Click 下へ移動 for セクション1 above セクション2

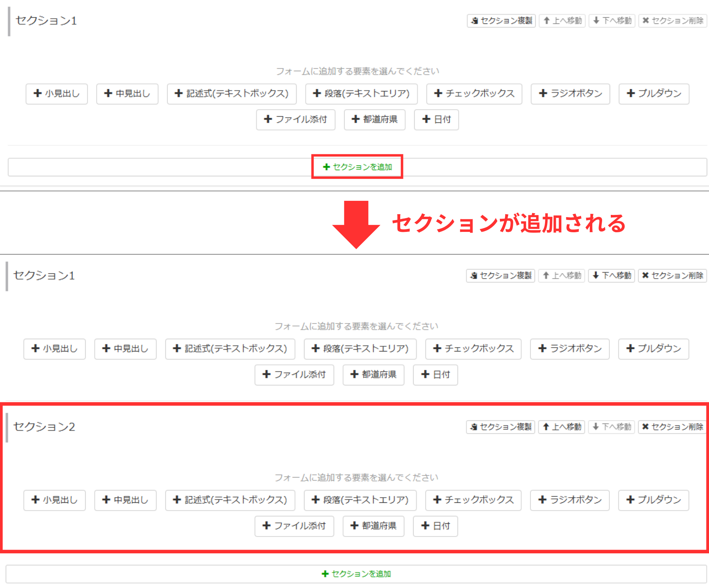[x=611, y=276]
